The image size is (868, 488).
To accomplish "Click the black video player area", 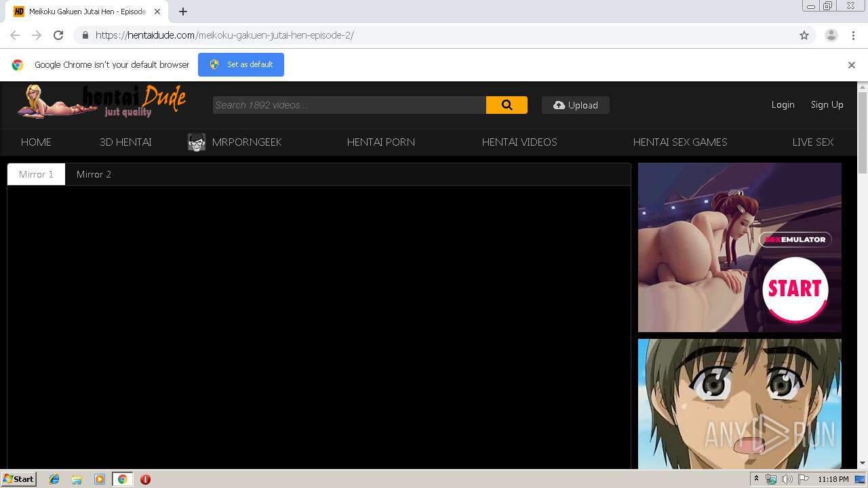I will (x=319, y=327).
